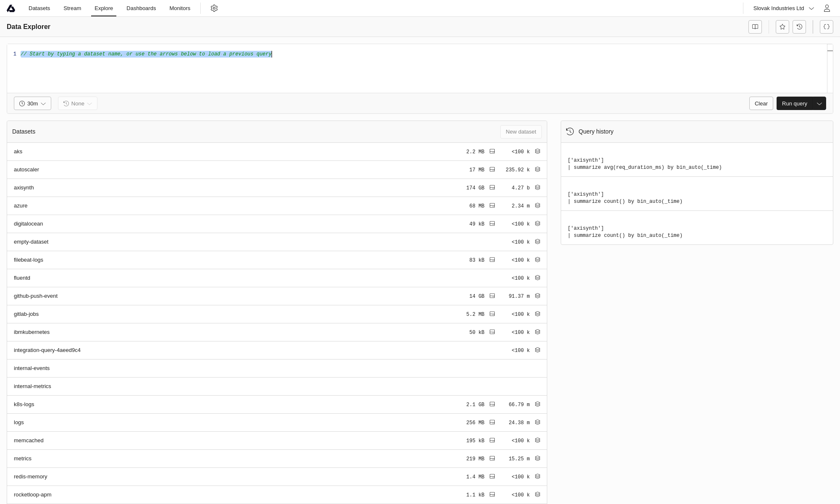Load the avg(req_duration_ms) history query
This screenshot has width=840, height=504.
click(x=645, y=164)
